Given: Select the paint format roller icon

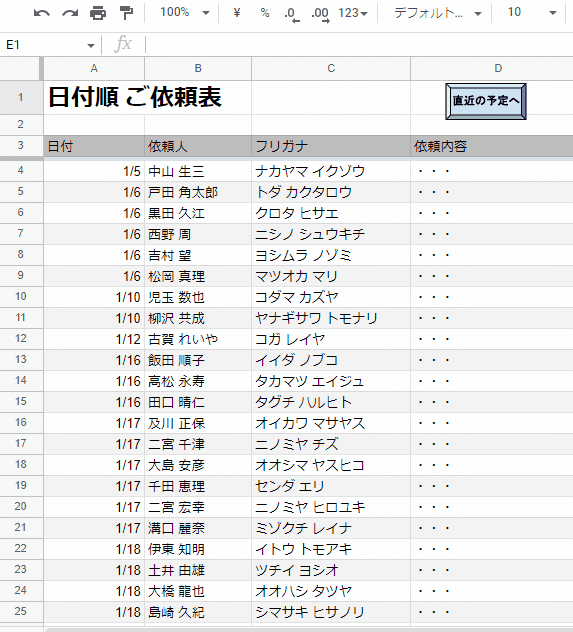Looking at the screenshot, I should tap(127, 13).
